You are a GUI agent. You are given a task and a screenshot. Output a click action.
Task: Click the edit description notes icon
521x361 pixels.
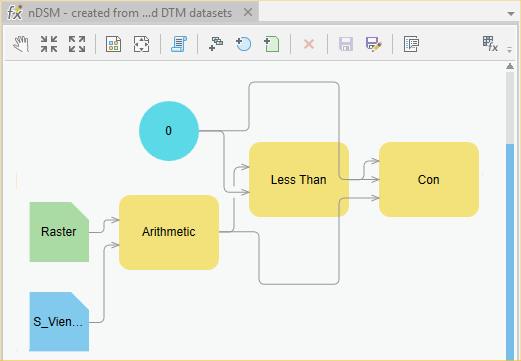point(411,44)
